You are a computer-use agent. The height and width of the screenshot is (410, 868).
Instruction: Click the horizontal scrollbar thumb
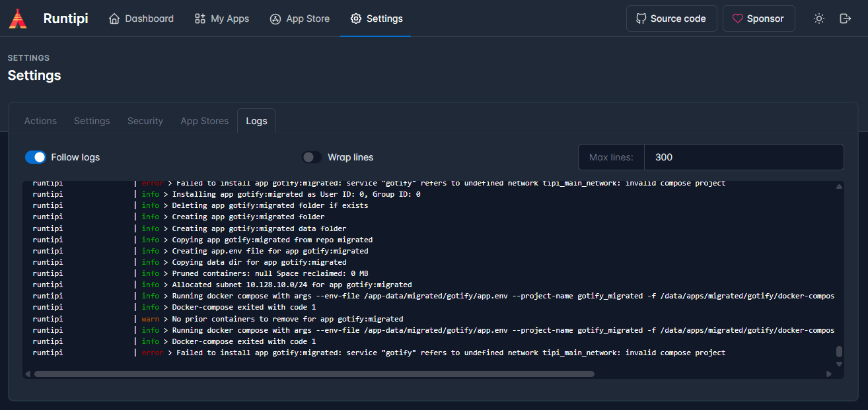pos(314,374)
